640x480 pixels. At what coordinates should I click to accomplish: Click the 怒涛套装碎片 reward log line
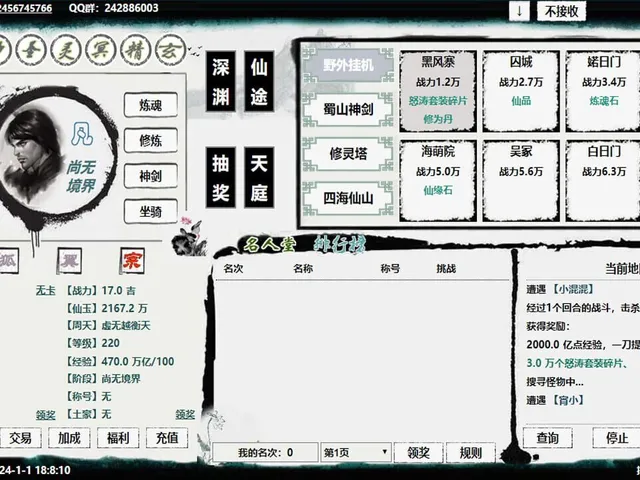click(x=577, y=363)
